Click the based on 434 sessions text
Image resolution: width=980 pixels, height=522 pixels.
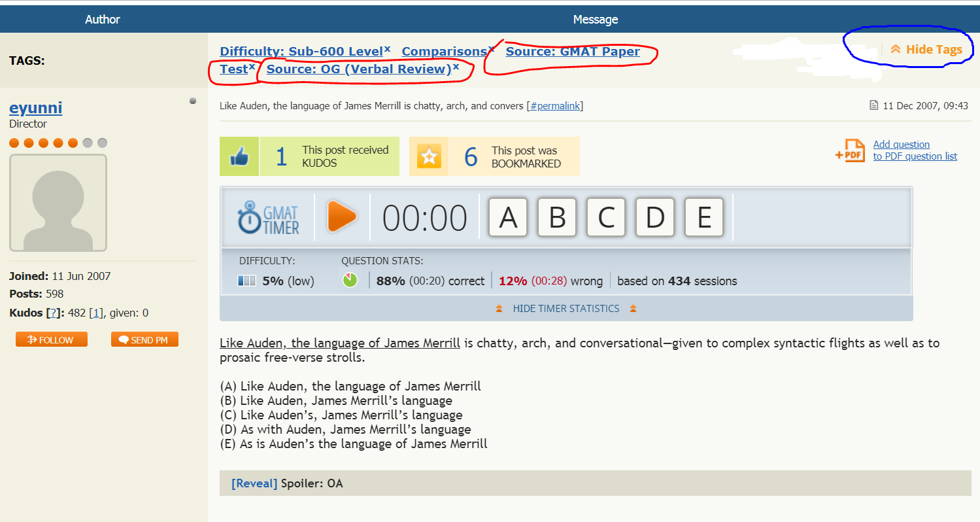pos(677,281)
